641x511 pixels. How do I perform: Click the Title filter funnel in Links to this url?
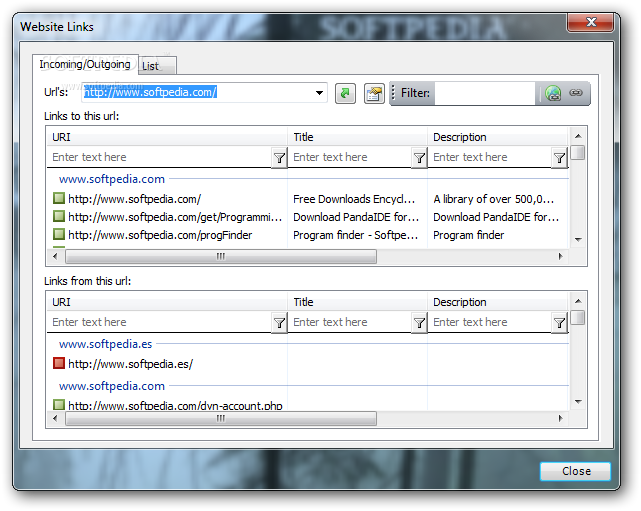coord(419,158)
